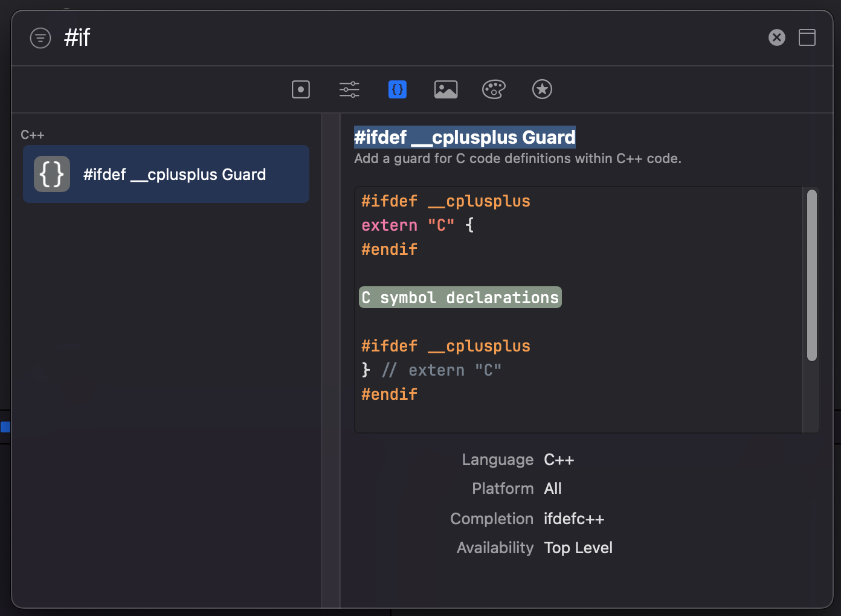Select the Snippets library tab
The height and width of the screenshot is (616, 841).
[398, 89]
